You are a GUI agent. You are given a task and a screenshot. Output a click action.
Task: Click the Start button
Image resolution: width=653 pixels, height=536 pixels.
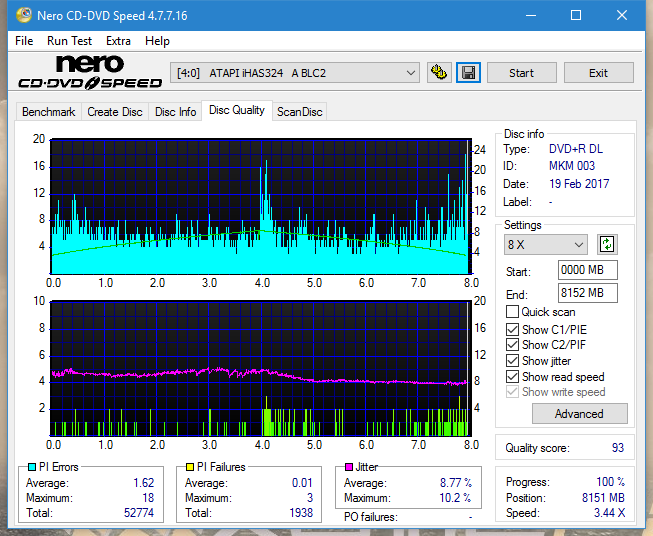521,73
